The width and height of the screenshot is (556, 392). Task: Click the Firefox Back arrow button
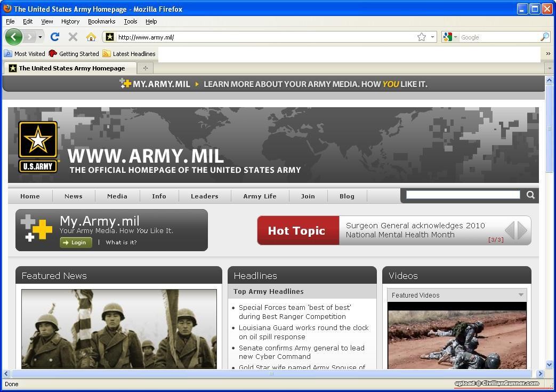coord(13,37)
